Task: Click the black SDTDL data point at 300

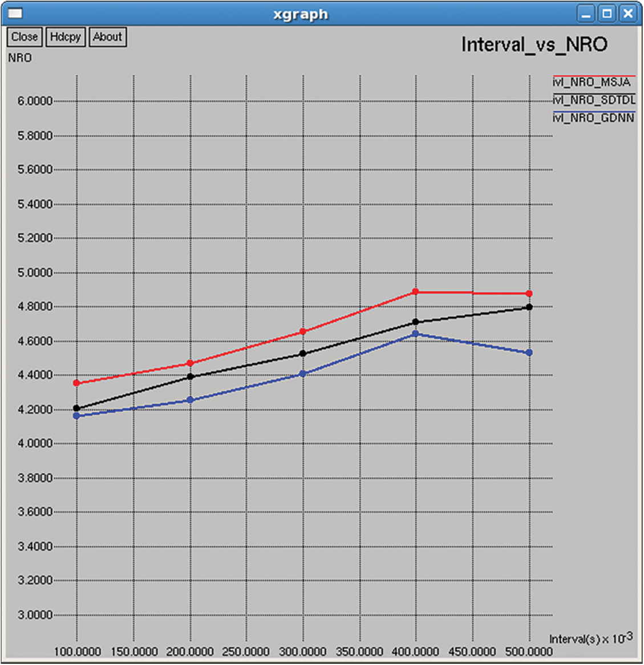Action: pos(303,354)
